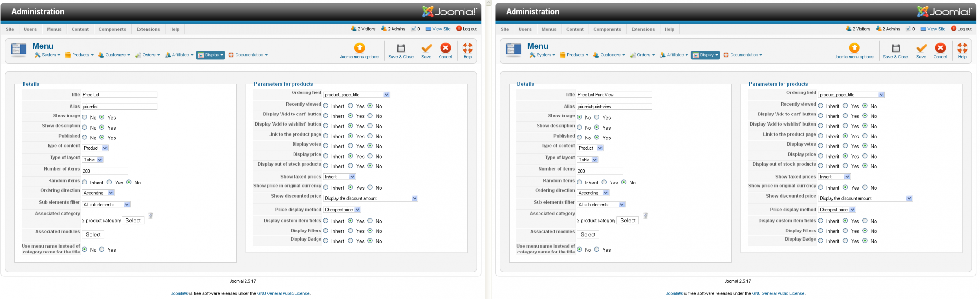Viewport: 980px width, 299px height.
Task: Click Select for Associated modules on Price List page
Action: [x=93, y=235]
